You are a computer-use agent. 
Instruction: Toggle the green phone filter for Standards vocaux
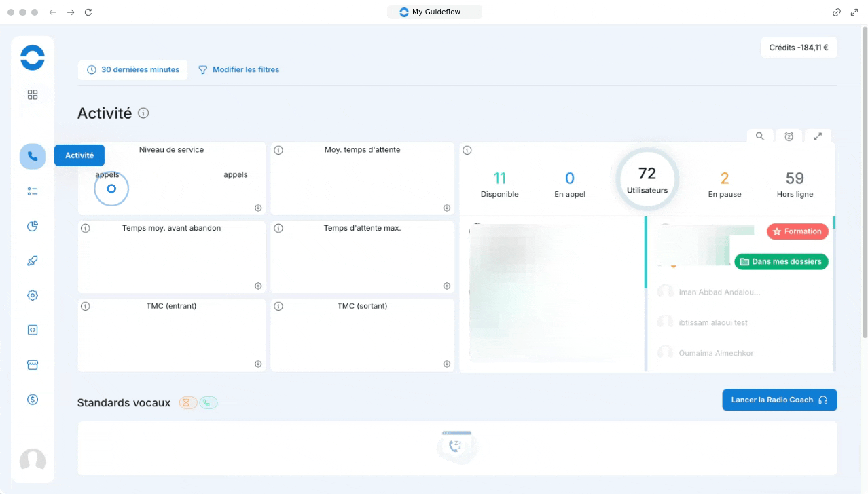click(x=208, y=403)
